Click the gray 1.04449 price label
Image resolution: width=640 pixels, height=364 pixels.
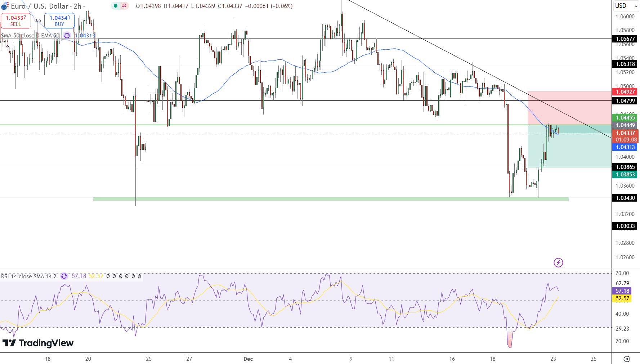pyautogui.click(x=625, y=125)
